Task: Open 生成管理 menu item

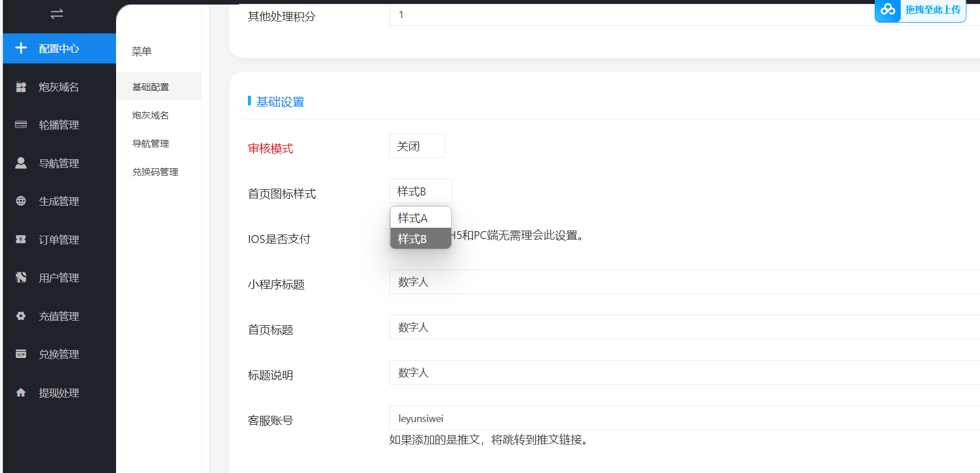Action: click(59, 201)
